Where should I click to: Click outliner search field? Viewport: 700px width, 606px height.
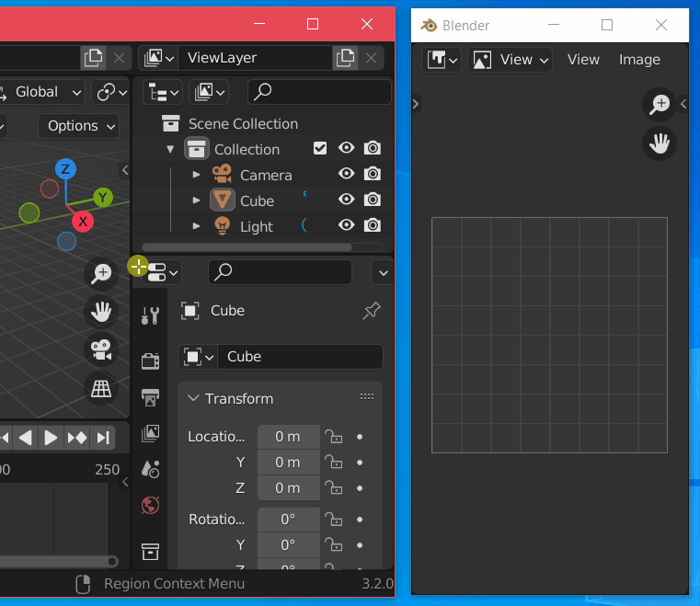click(319, 92)
